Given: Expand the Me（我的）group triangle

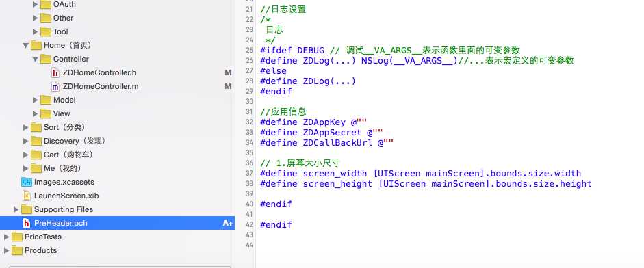Looking at the screenshot, I should point(26,168).
